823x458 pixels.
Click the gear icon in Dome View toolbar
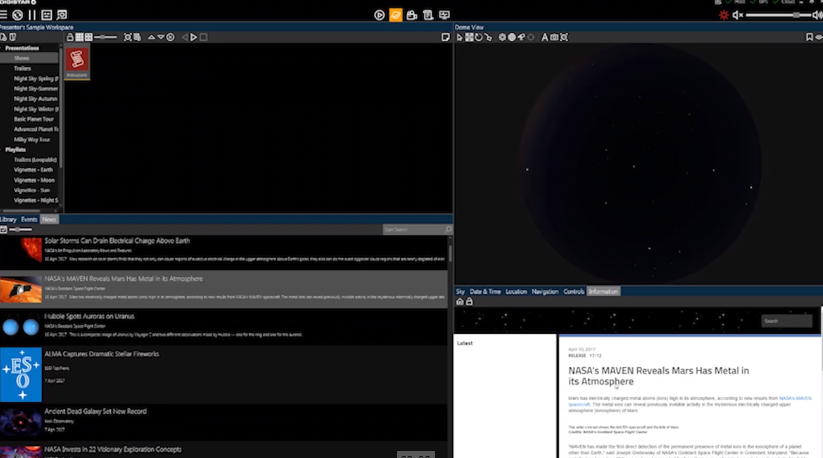[x=502, y=37]
